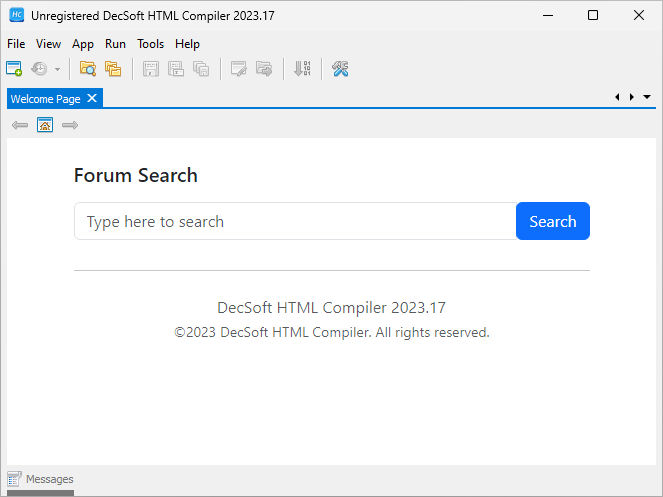Click the Save As toolbar icon
The image size is (663, 497).
[176, 69]
